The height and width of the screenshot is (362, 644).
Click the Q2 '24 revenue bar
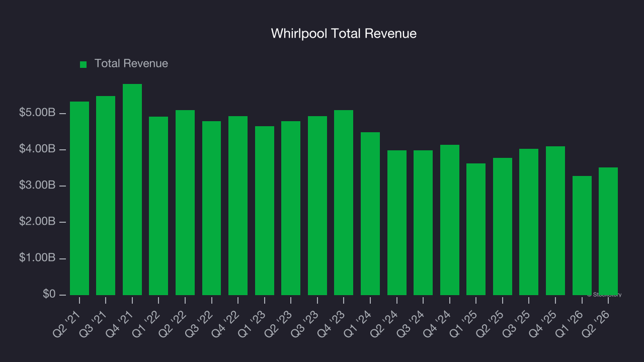397,223
